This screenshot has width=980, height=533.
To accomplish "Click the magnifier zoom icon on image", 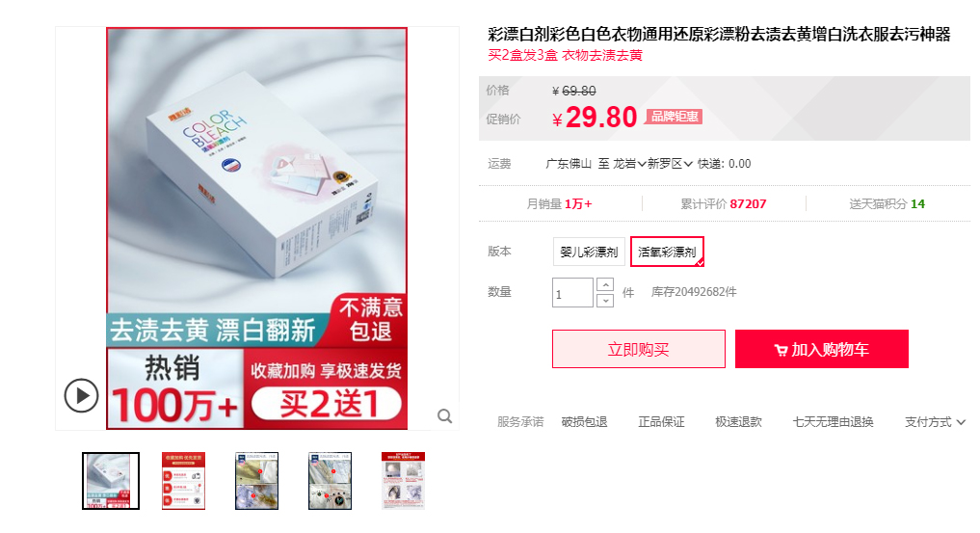I will click(444, 416).
